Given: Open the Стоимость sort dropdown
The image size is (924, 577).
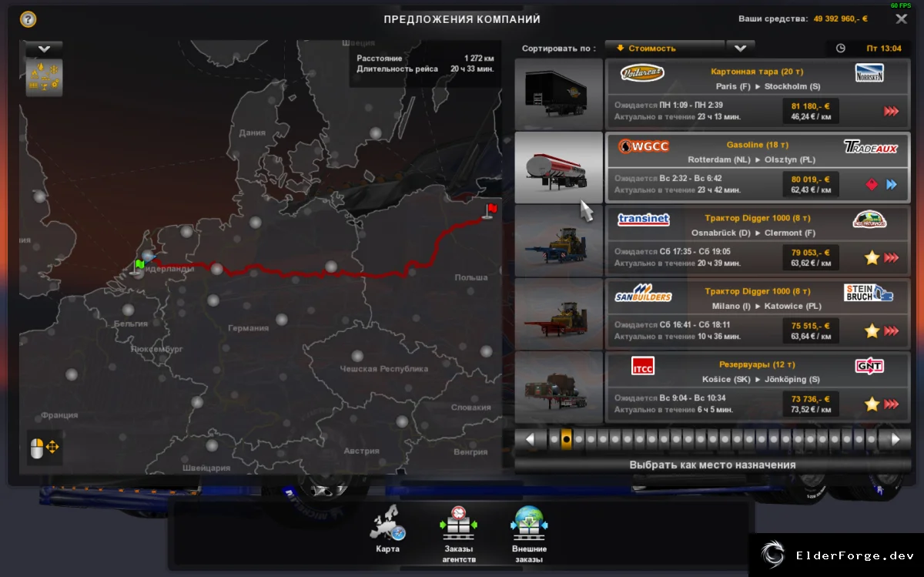Looking at the screenshot, I should click(x=665, y=48).
